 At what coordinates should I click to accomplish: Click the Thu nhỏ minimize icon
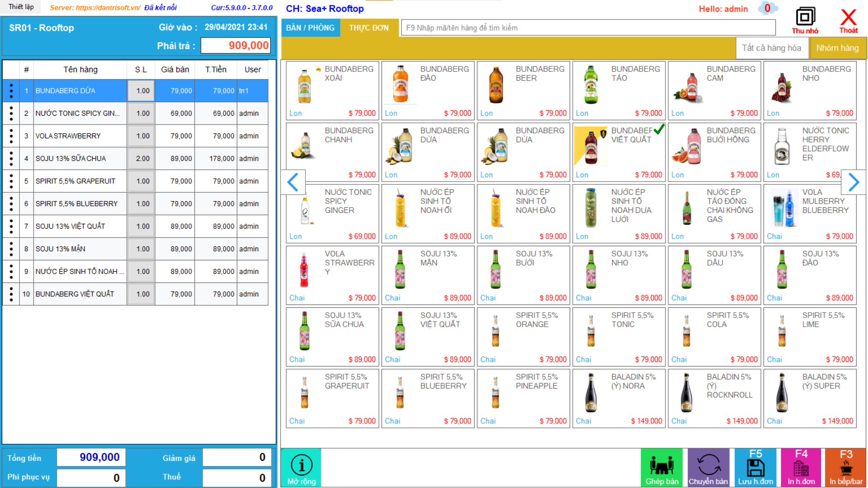[x=805, y=20]
